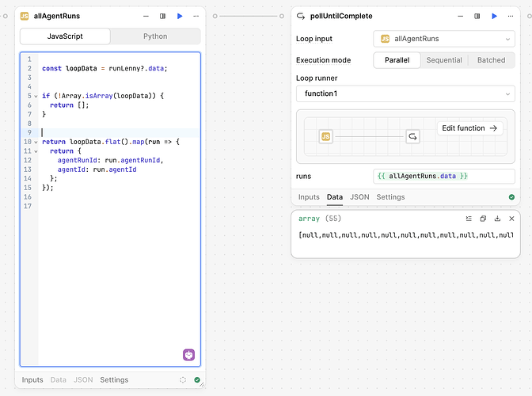Place cursor on empty line 9 in editor

point(119,133)
